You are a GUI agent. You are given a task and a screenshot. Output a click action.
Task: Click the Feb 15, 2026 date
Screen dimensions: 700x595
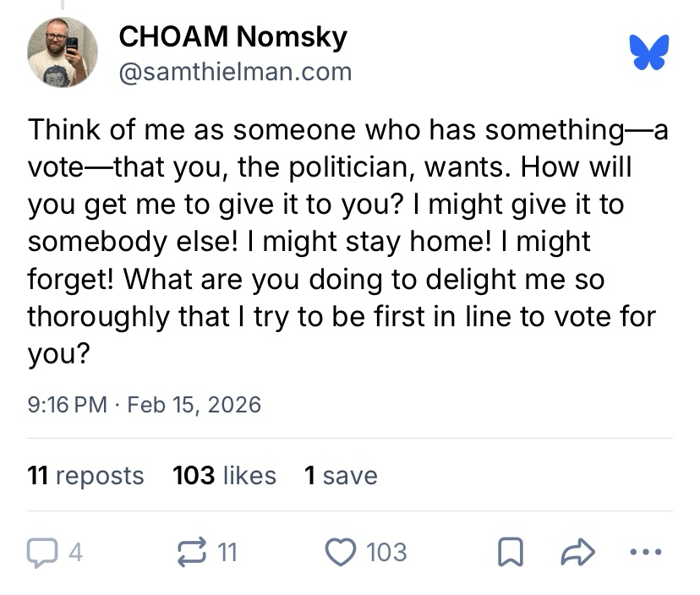coord(194,404)
